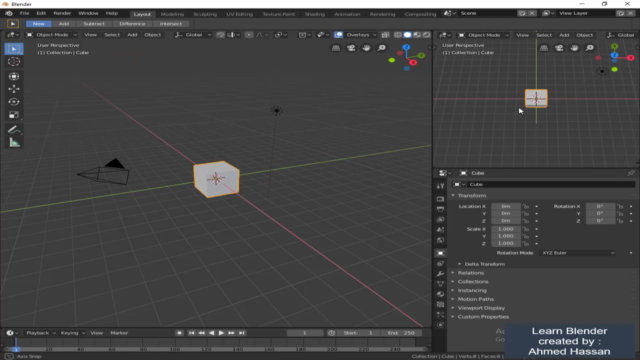The width and height of the screenshot is (640, 360).
Task: Click the New selection mode button
Action: click(38, 24)
